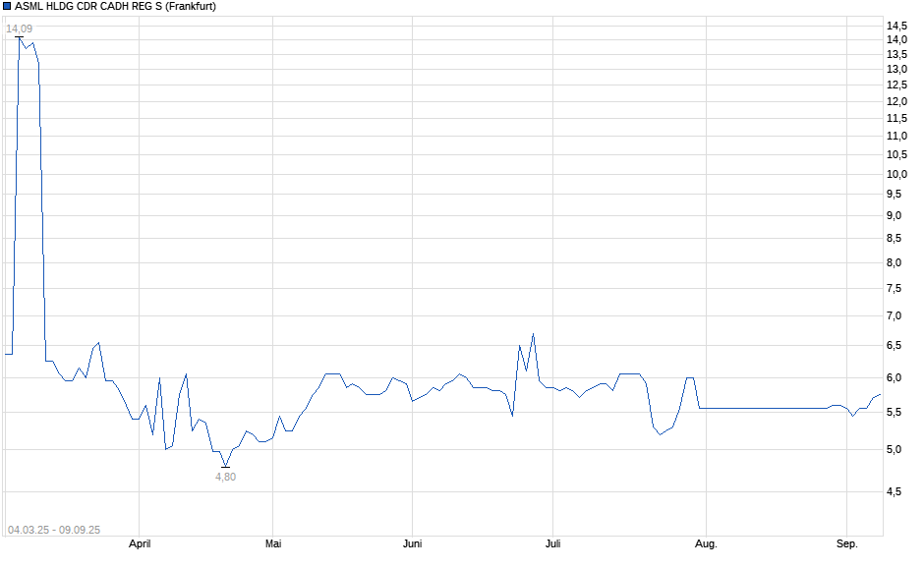Click the 4,5 price axis label

894,491
